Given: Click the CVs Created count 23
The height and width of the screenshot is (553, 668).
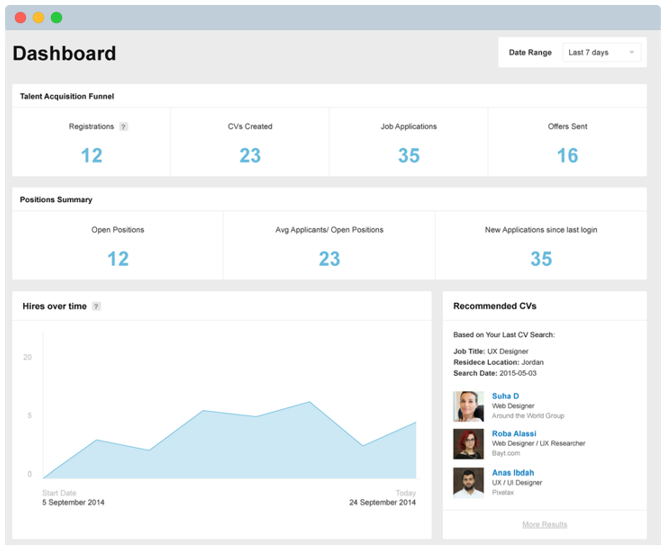Looking at the screenshot, I should 250,156.
